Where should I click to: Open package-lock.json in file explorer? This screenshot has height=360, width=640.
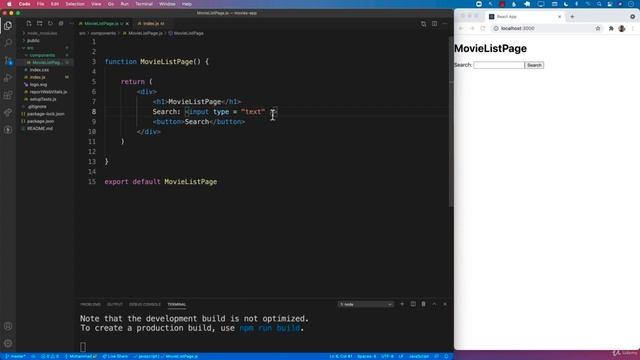[46, 114]
